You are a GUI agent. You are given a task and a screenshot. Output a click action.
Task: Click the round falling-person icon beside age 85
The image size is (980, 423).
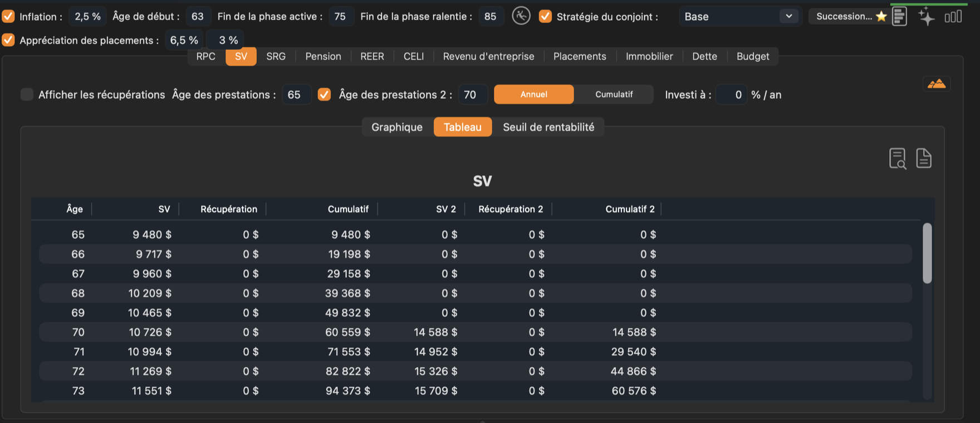pyautogui.click(x=521, y=16)
